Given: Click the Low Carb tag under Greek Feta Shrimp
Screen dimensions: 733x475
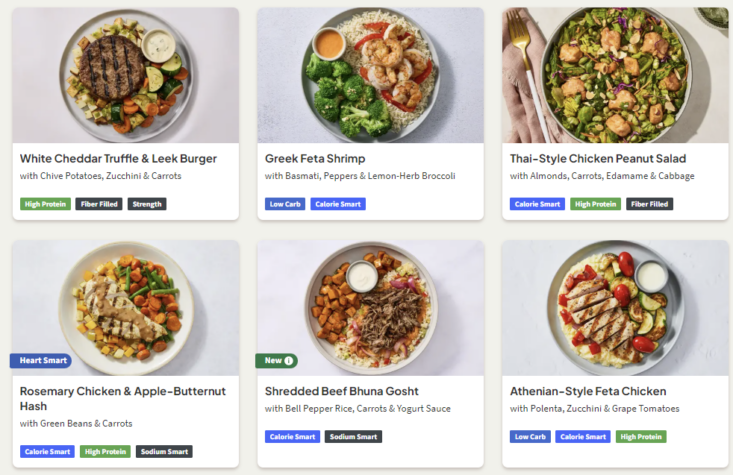Looking at the screenshot, I should [285, 204].
